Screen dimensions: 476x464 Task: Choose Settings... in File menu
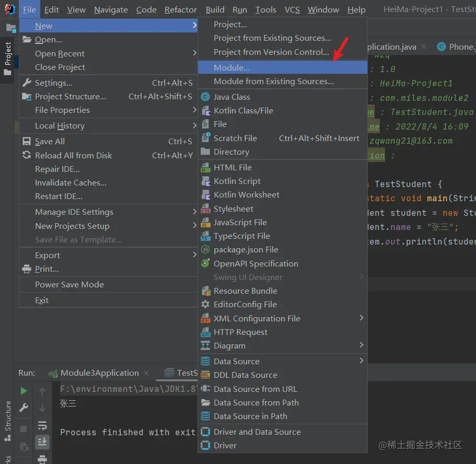point(108,83)
